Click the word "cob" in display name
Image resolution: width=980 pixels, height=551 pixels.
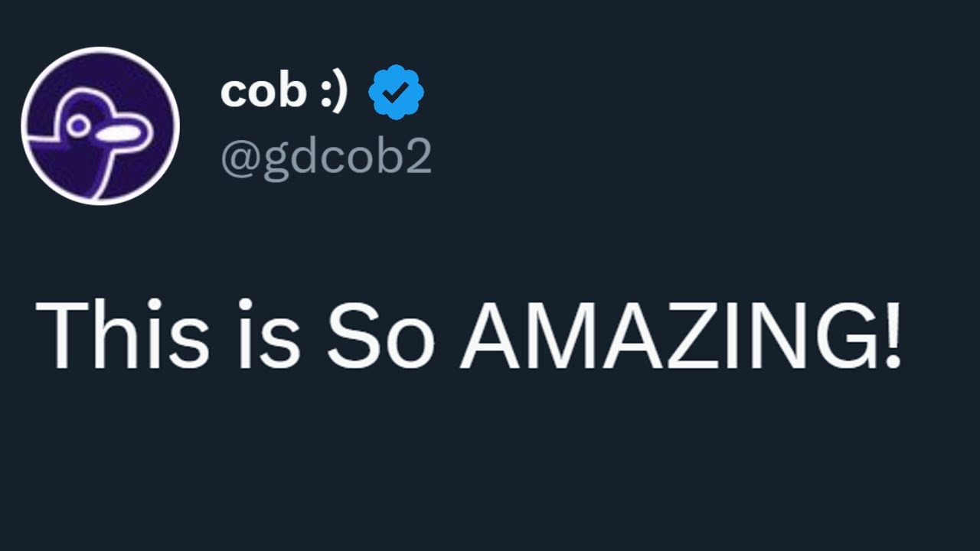(262, 92)
